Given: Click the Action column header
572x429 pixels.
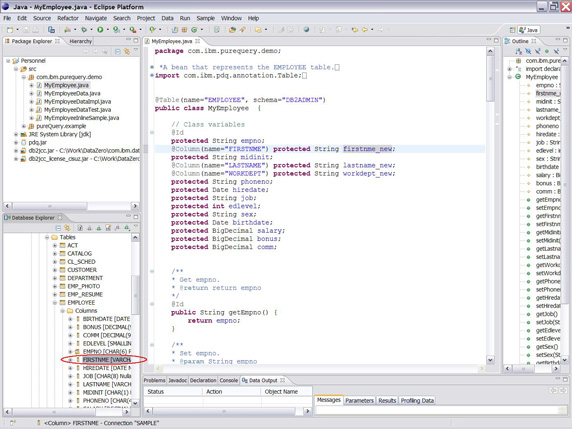Looking at the screenshot, I should pos(232,391).
